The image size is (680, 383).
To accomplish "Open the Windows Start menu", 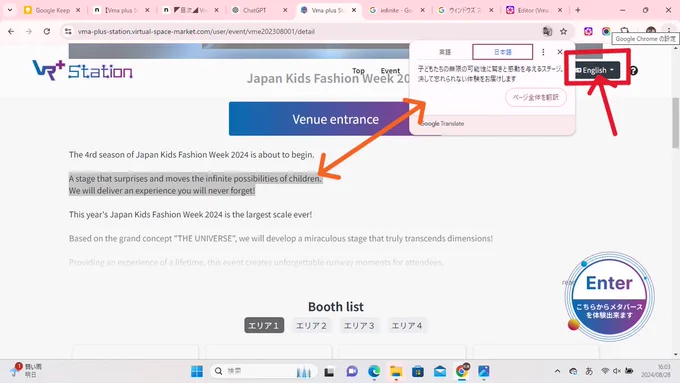I will click(197, 371).
